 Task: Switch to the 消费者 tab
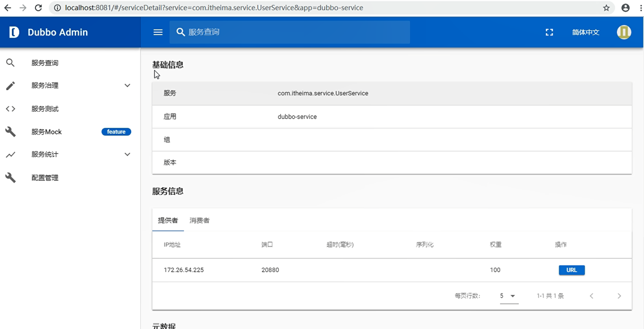[200, 220]
